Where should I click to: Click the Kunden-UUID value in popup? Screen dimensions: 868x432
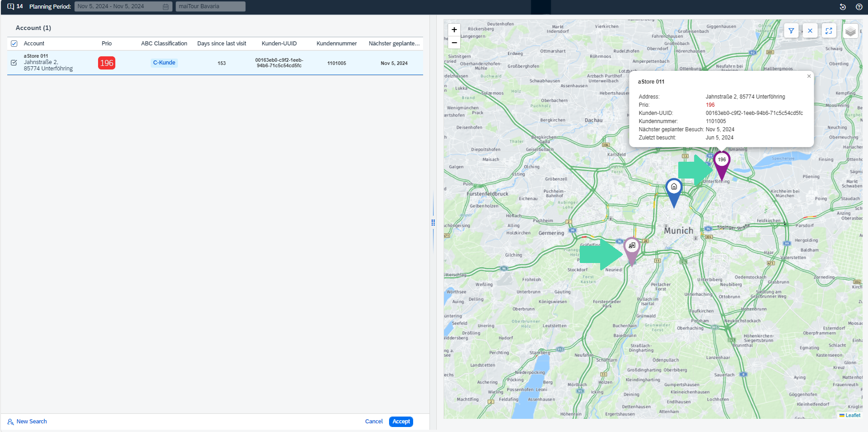pyautogui.click(x=754, y=113)
